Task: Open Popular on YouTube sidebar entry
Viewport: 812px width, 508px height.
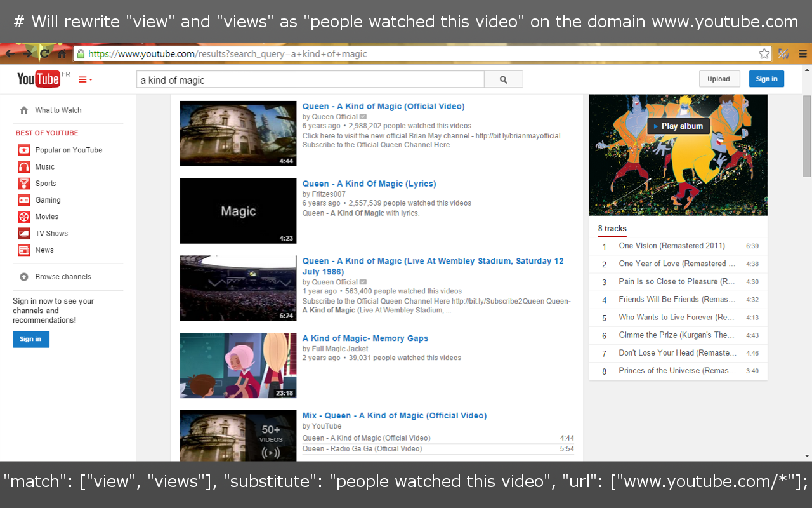Action: coord(69,150)
